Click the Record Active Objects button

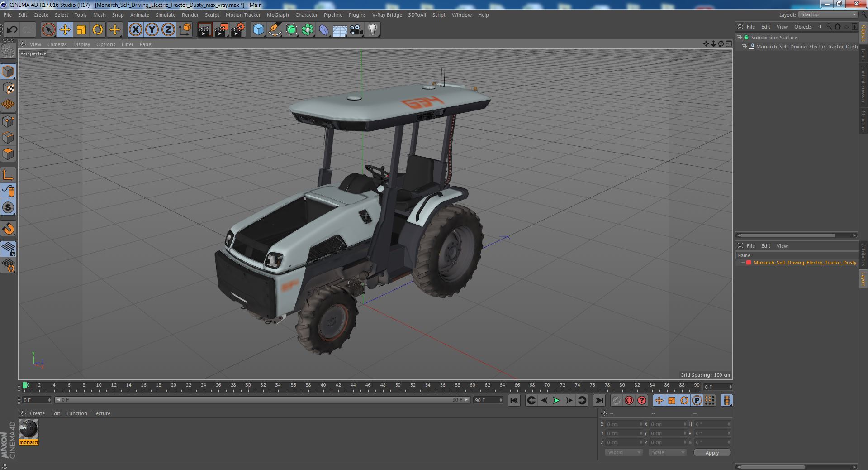coord(616,400)
